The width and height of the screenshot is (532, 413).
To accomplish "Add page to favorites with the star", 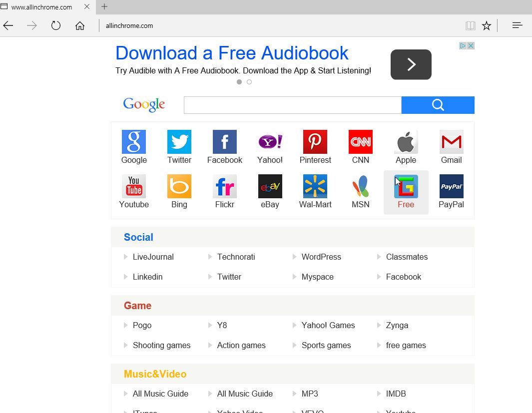I will (486, 25).
